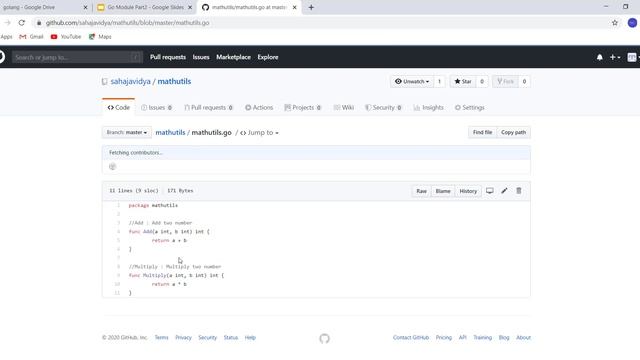Click the GitHub Octocat logo in header

pos(2,57)
